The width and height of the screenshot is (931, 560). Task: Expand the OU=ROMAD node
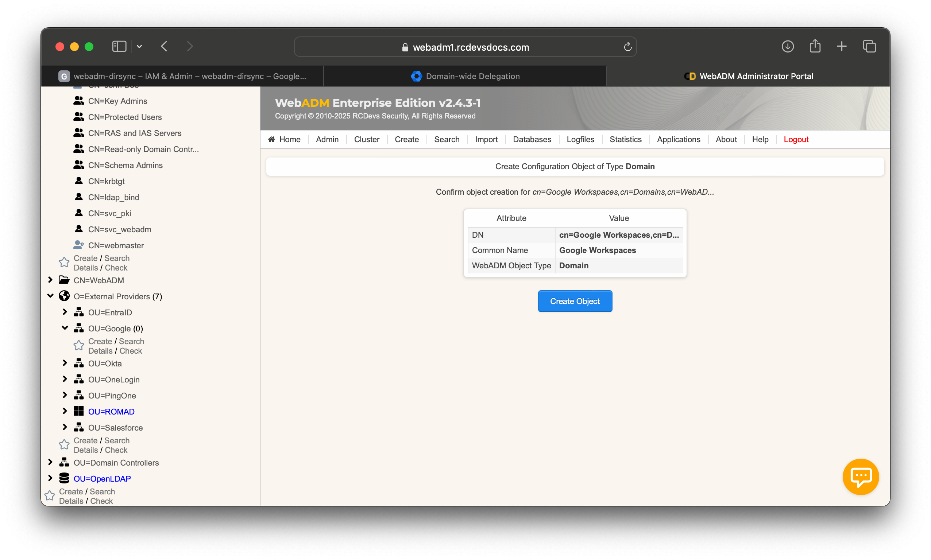click(65, 411)
